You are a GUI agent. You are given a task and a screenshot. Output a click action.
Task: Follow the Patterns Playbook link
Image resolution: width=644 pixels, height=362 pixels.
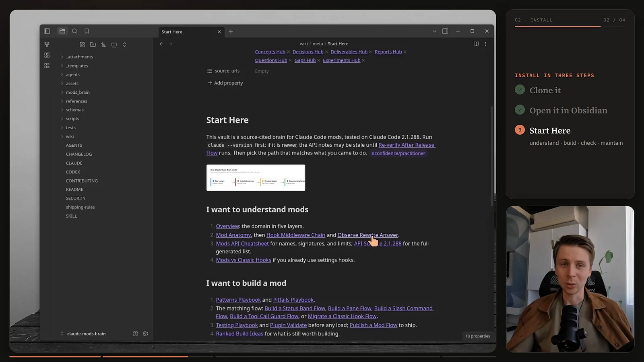(238, 300)
